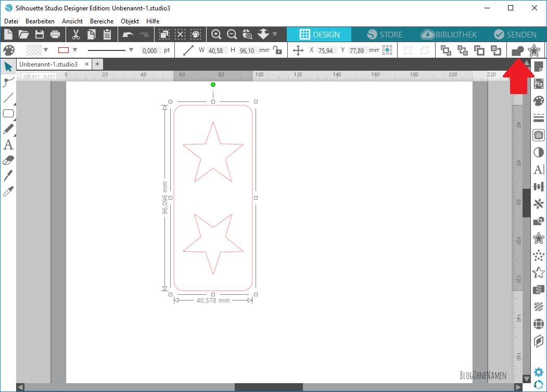547x392 pixels.
Task: Expand the fill pattern dropdown
Action: [x=46, y=50]
